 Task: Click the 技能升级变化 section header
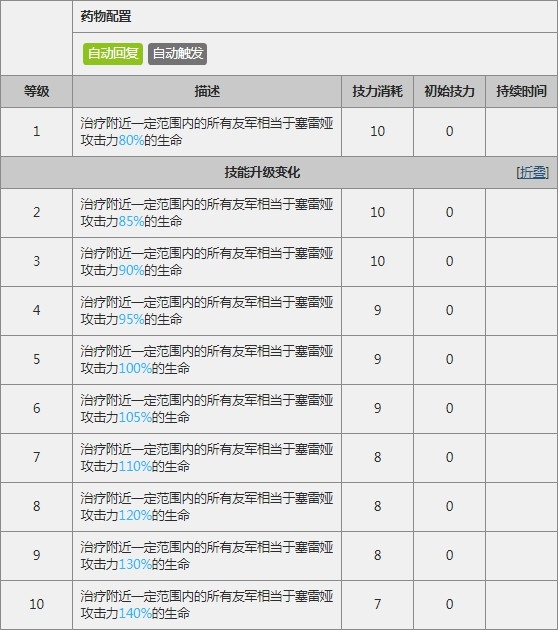[262, 173]
